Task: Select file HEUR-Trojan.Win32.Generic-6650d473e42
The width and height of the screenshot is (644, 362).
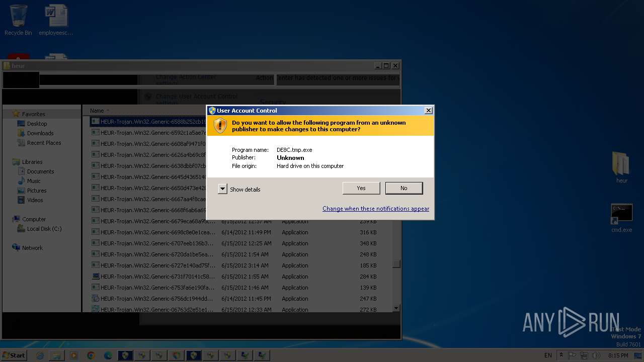Action: pos(148,188)
